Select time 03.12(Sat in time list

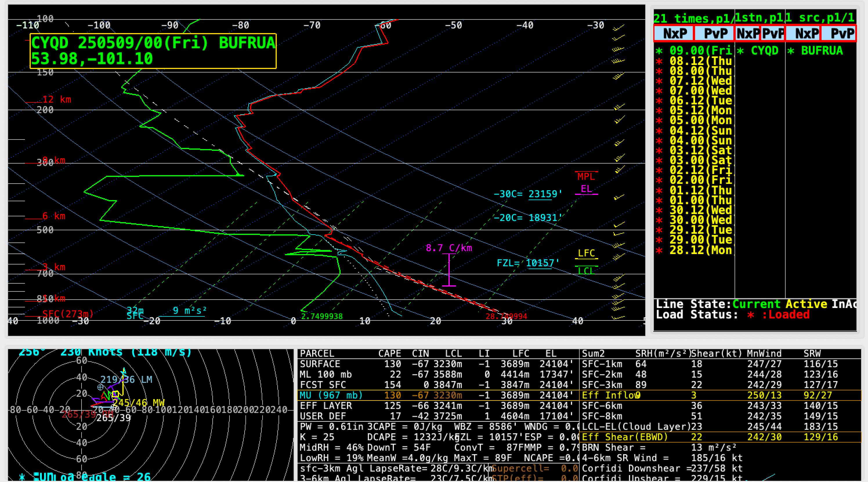tap(695, 151)
